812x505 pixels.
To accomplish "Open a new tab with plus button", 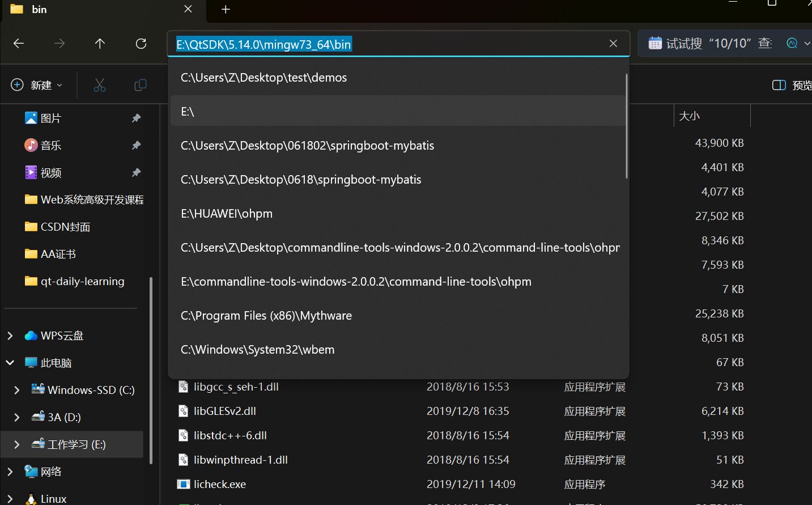I will [x=226, y=9].
